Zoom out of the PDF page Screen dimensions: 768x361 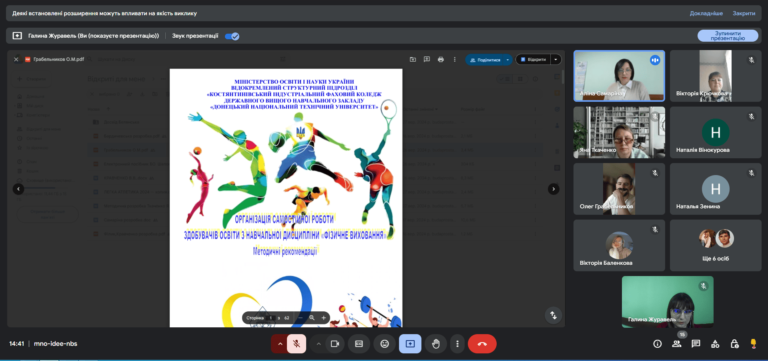click(300, 318)
